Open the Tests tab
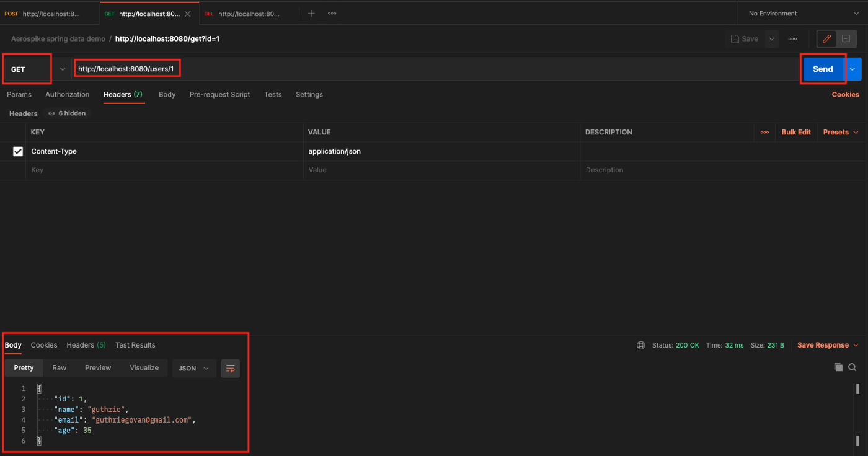868x456 pixels. click(x=273, y=95)
